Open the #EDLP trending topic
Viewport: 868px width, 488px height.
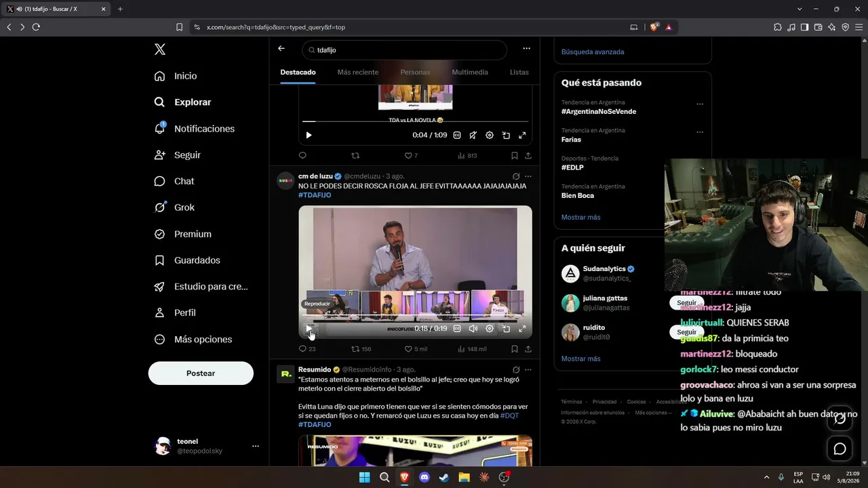click(572, 167)
